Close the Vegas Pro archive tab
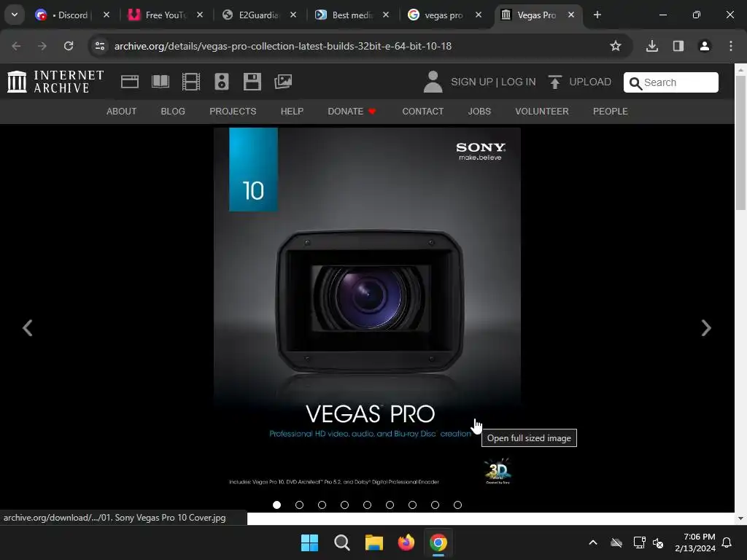 tap(571, 15)
